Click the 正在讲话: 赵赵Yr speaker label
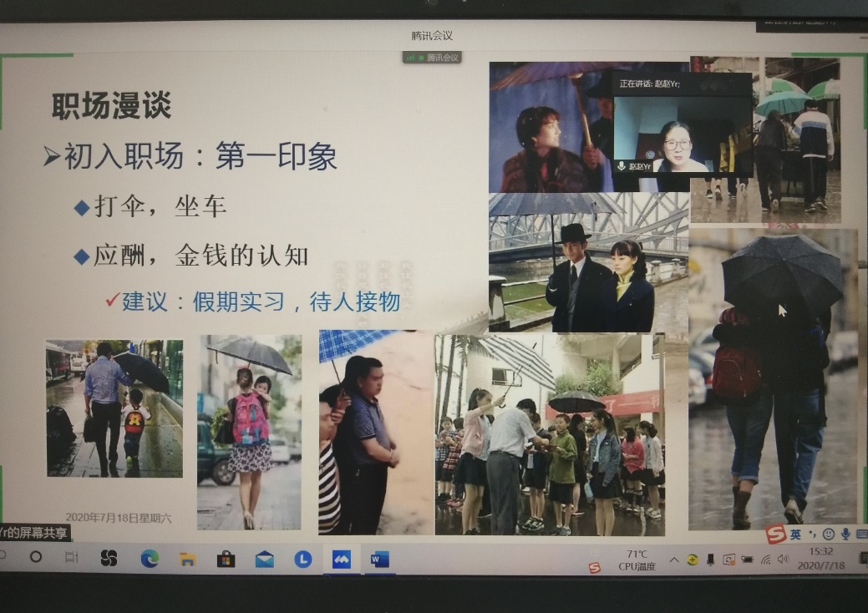The height and width of the screenshot is (613, 868). (x=649, y=84)
